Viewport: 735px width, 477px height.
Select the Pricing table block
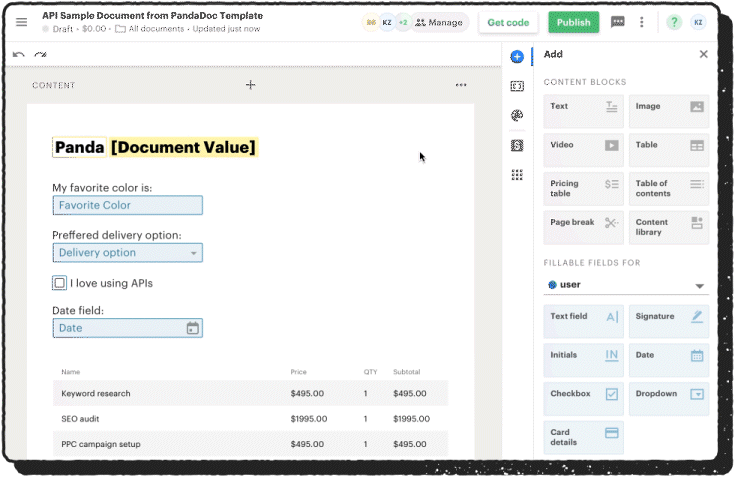coord(583,189)
